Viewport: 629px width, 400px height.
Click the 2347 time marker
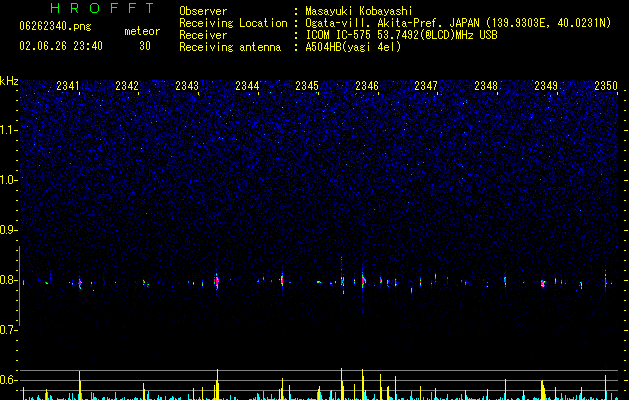[426, 85]
